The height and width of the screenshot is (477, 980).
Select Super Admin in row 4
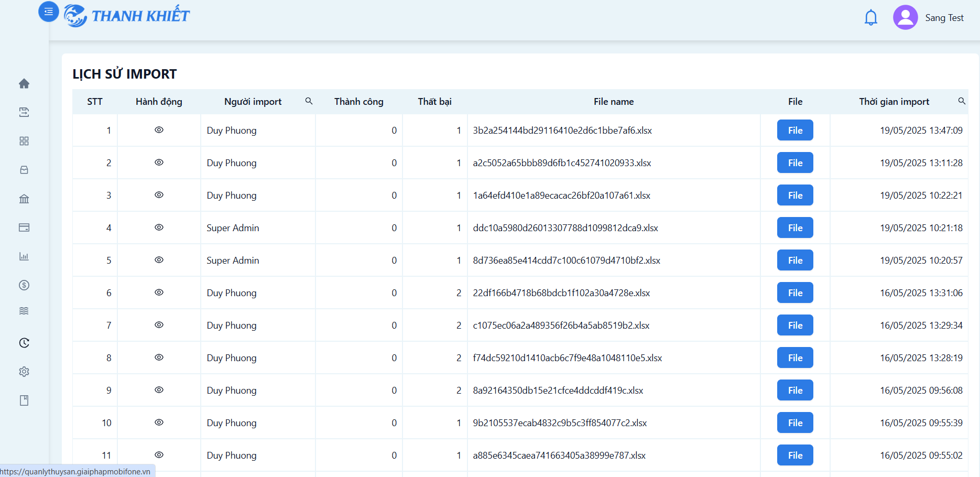[x=233, y=228]
